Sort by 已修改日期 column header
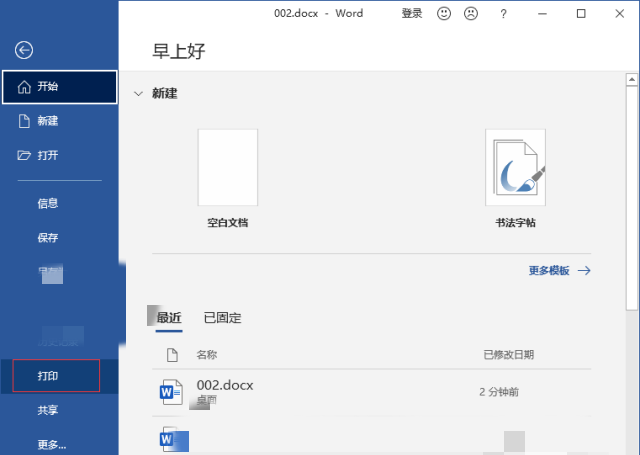This screenshot has height=455, width=640. tap(509, 355)
